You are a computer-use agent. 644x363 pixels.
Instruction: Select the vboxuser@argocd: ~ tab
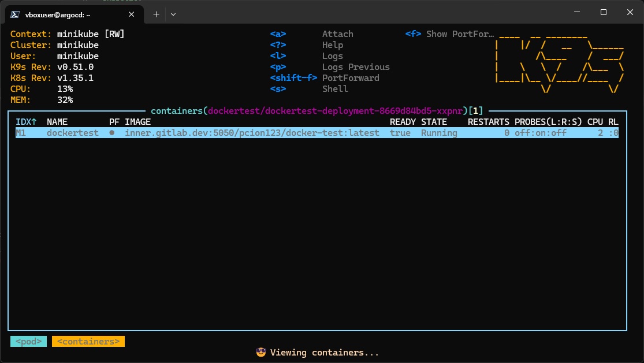point(75,14)
